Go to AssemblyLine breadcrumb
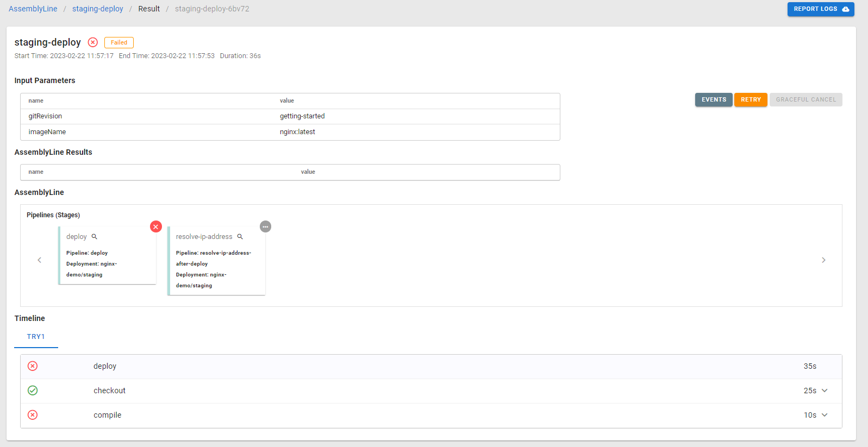The height and width of the screenshot is (447, 868). tap(33, 9)
